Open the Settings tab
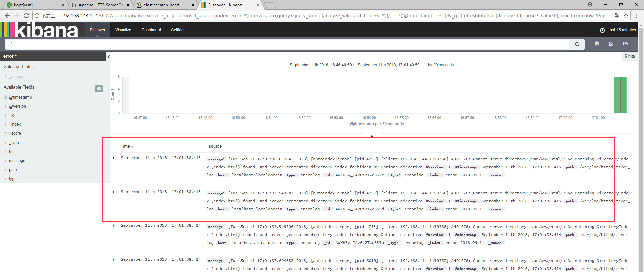The width and height of the screenshot is (644, 272). pyautogui.click(x=178, y=30)
